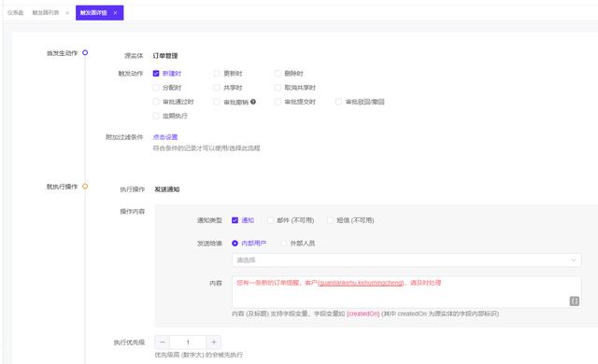The image size is (598, 364).
Task: Click the 当发生动作 timeline node circle
Action: (85, 52)
